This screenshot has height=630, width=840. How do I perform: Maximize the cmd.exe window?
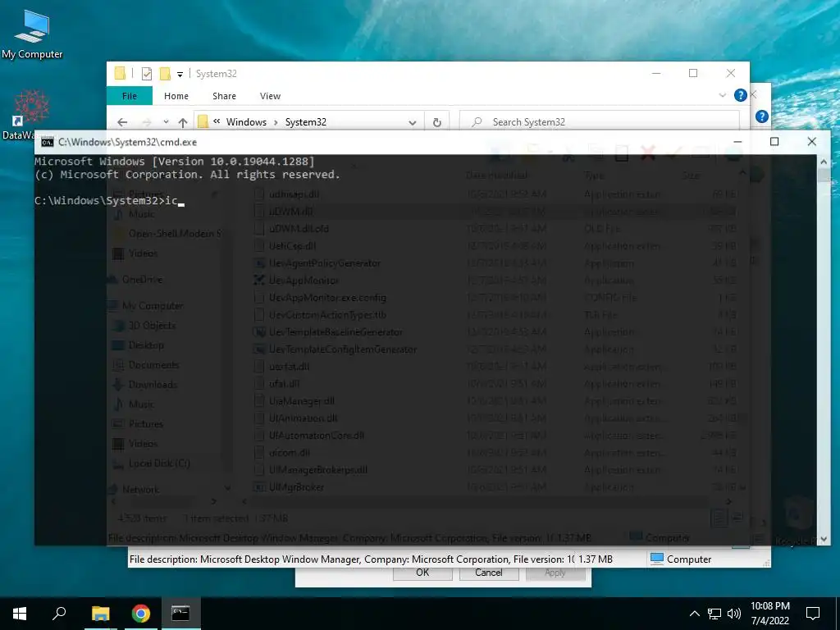[x=774, y=141]
